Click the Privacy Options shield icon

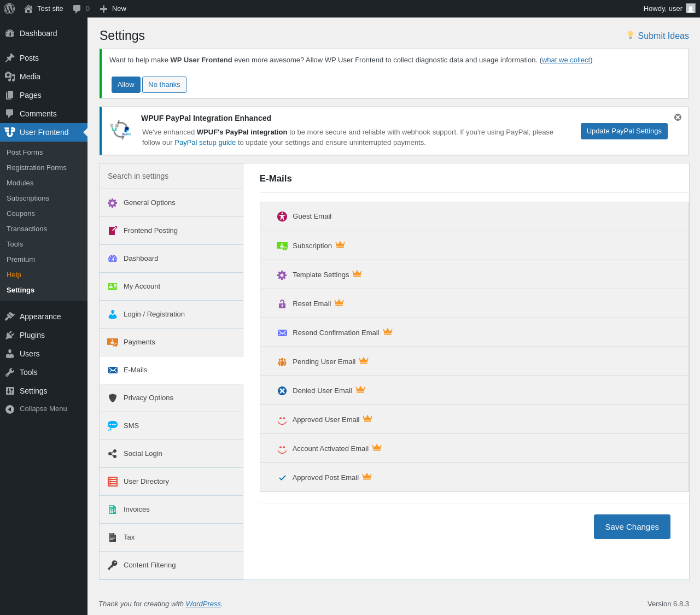[113, 398]
